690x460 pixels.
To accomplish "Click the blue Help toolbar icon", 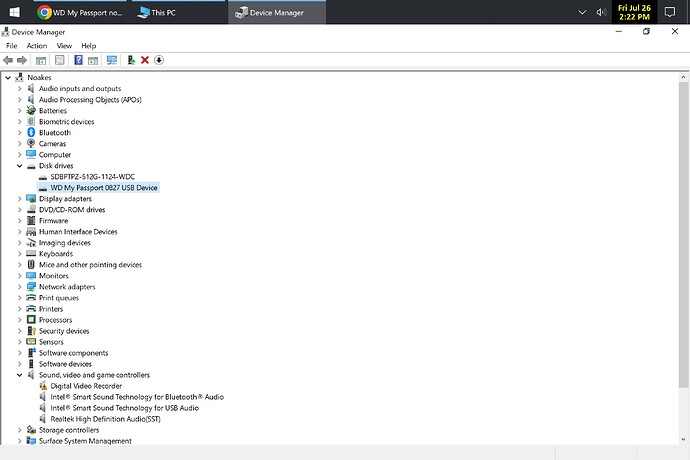I will pyautogui.click(x=78, y=60).
